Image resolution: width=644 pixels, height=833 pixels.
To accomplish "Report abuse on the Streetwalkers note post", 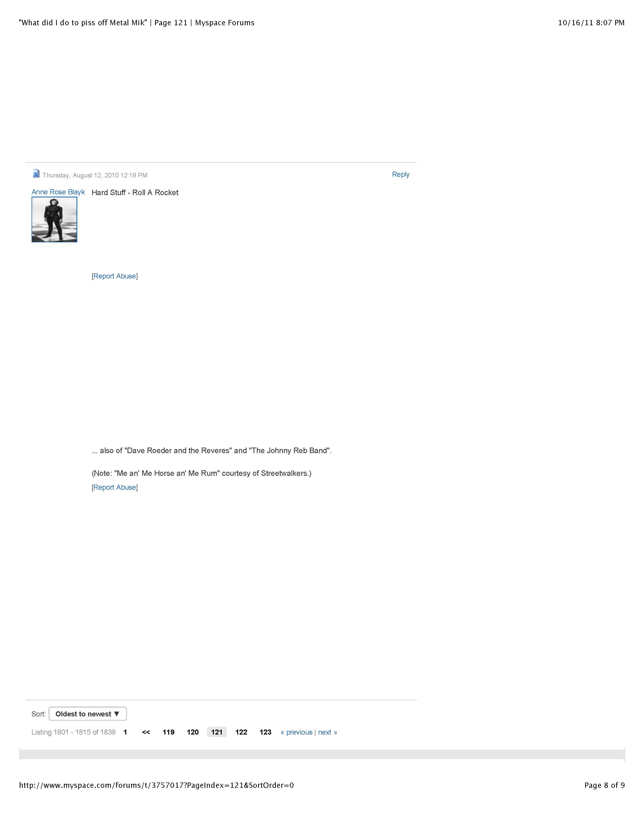I will [114, 487].
